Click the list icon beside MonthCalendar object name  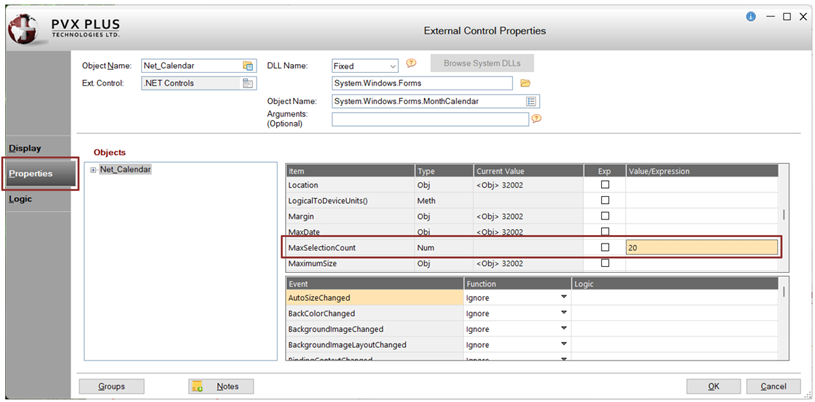[531, 101]
